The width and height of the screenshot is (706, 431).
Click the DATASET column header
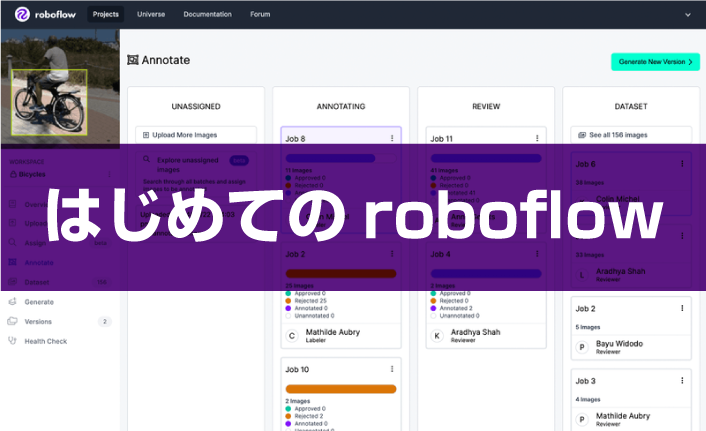[x=631, y=106]
